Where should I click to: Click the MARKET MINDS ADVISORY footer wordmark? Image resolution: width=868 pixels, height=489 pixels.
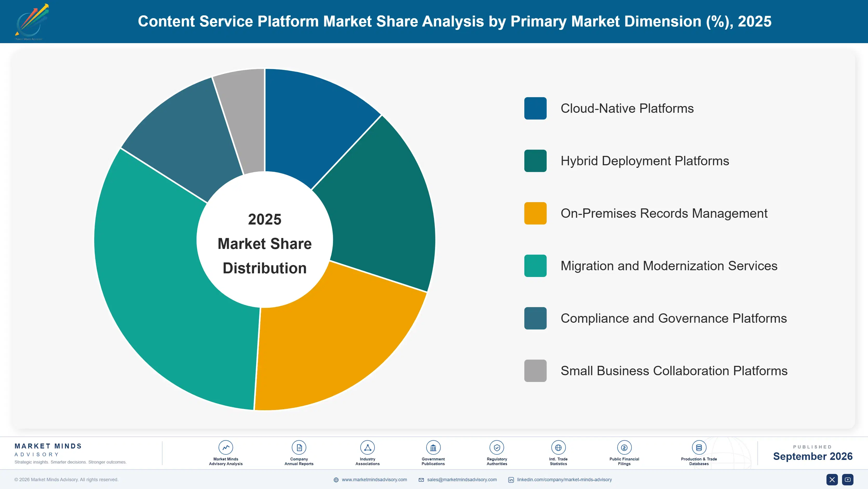[x=48, y=450]
